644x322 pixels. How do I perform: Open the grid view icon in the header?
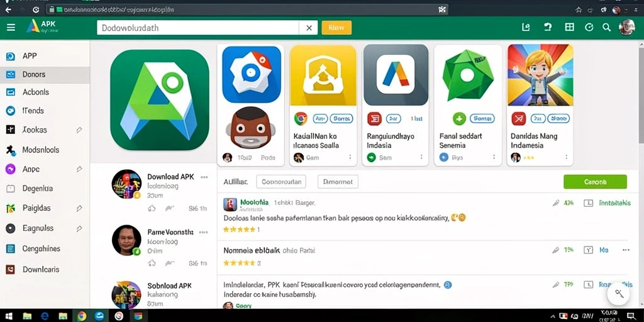[569, 27]
